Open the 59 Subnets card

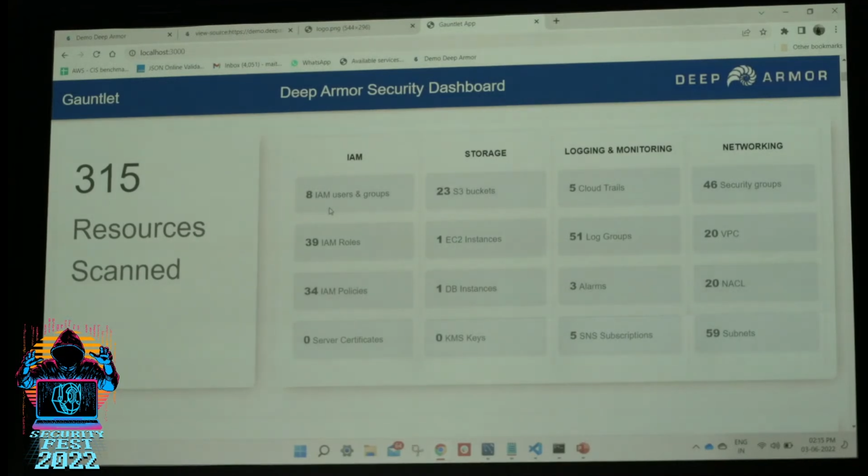pos(757,333)
